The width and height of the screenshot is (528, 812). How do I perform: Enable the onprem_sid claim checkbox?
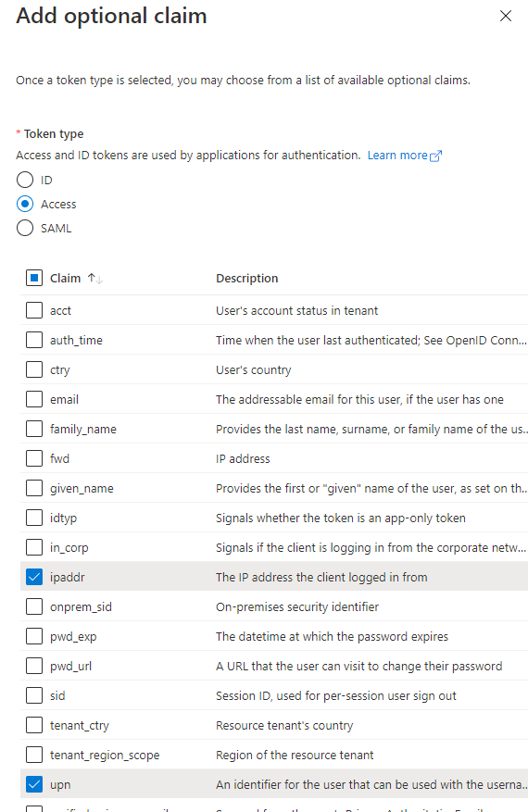34,606
